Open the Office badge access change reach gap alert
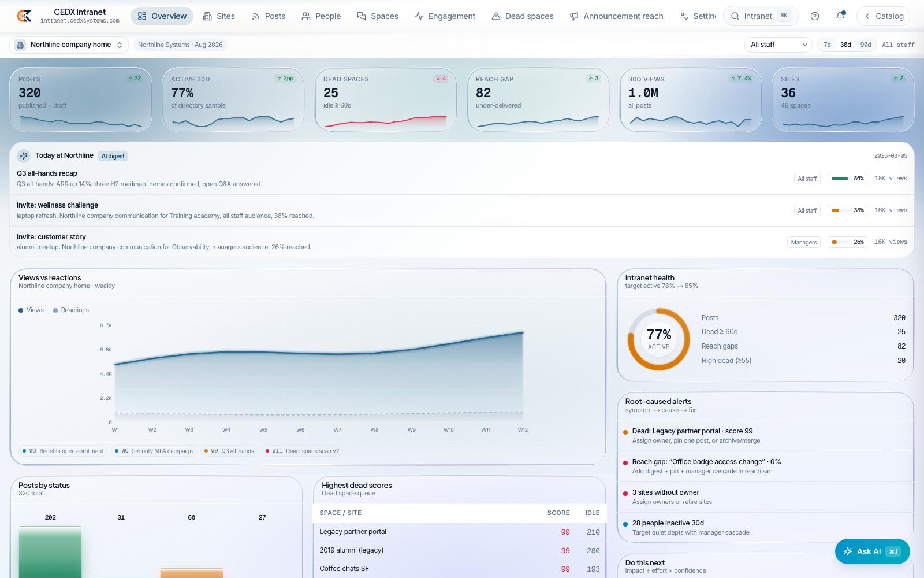Screen dimensions: 924x578 tap(765, 466)
